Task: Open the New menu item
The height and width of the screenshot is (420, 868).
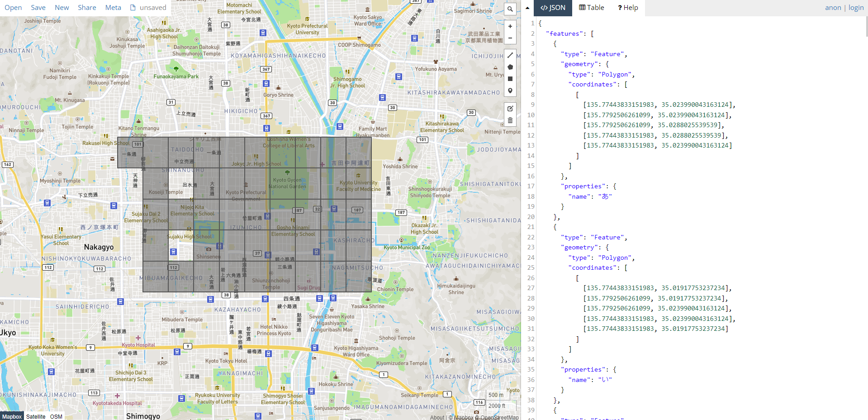Action: coord(62,8)
